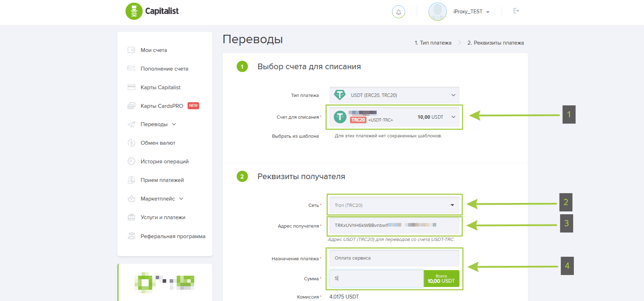Open the notifications bell
644x301 pixels.
(398, 12)
